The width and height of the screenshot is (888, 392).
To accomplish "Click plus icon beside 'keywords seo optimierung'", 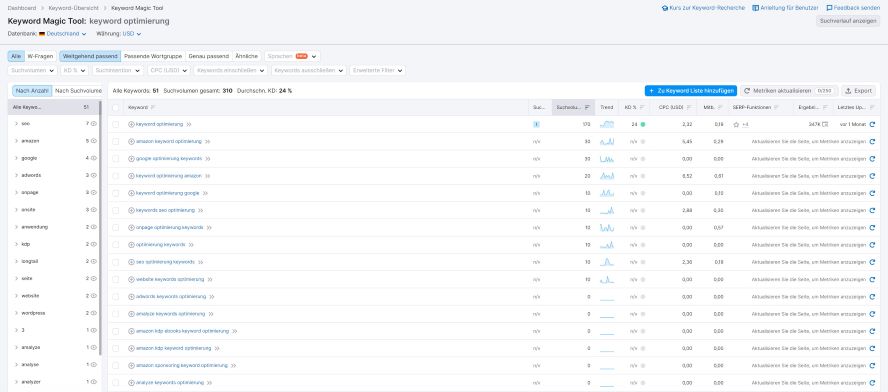I will point(131,210).
